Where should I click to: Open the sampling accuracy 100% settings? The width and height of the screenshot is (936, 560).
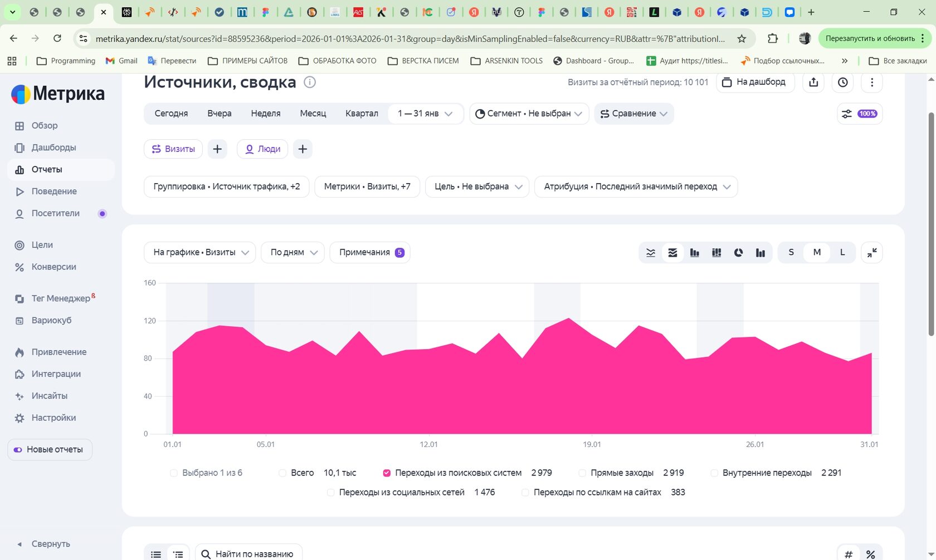[860, 114]
